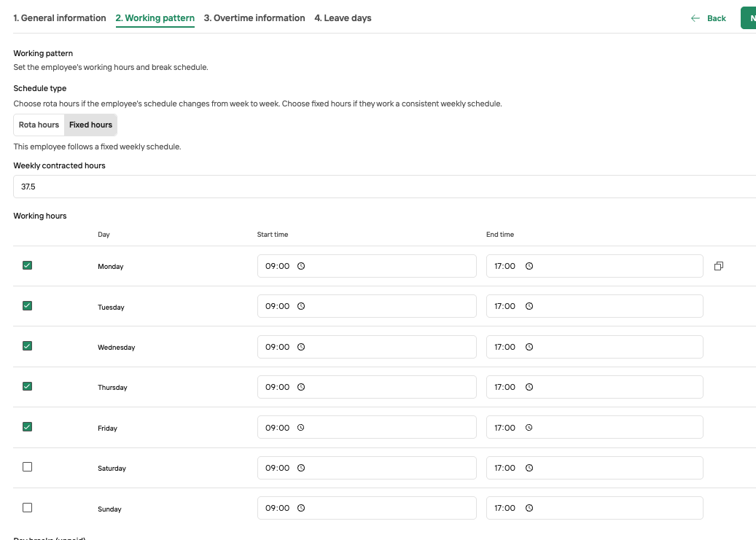Open the 4. Leave days tab
The image size is (756, 540).
click(343, 18)
